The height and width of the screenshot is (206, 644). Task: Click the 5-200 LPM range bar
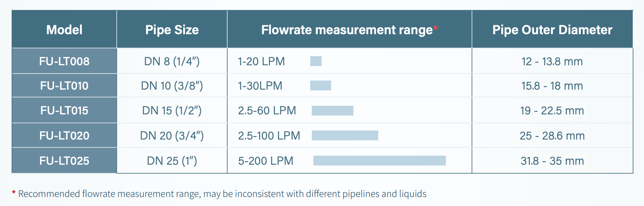379,160
